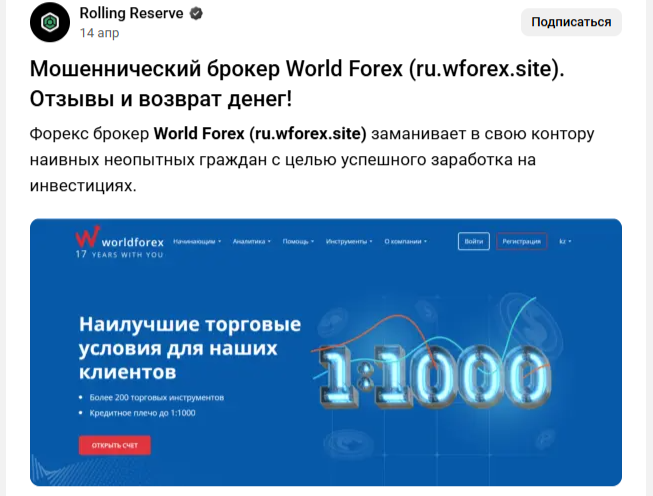Open the Rolling Reserve channel name

click(131, 13)
